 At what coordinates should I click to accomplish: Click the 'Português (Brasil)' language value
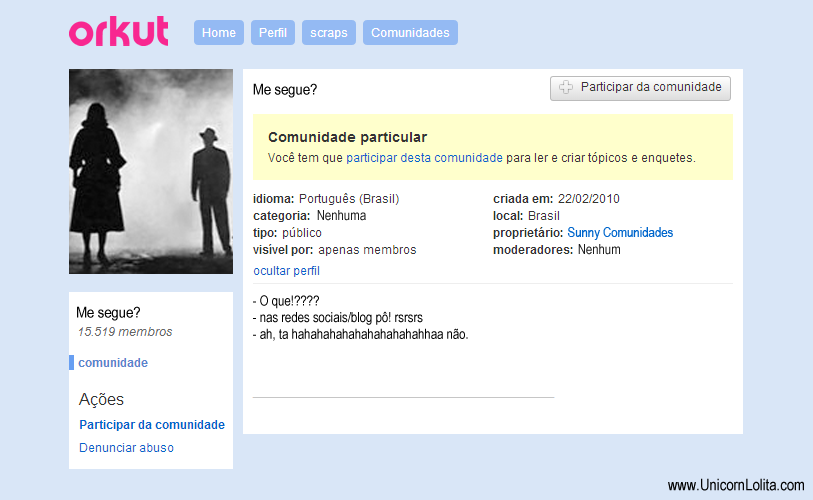click(x=349, y=199)
